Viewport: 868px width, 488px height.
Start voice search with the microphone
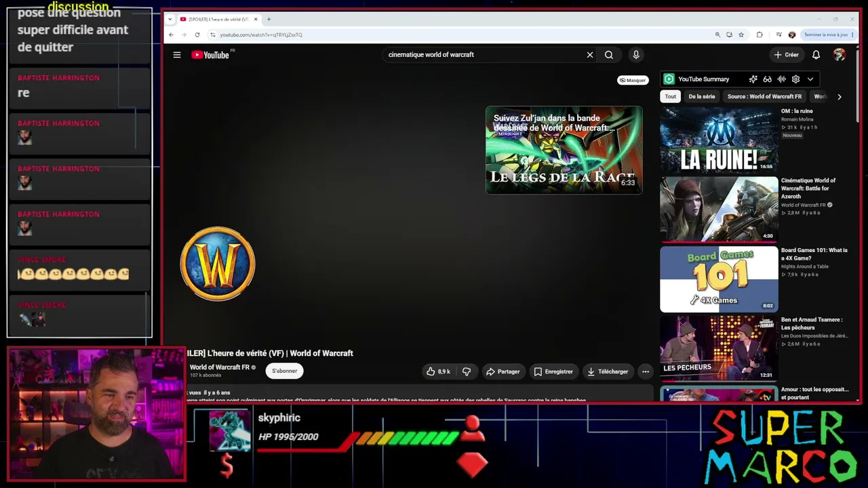(636, 55)
